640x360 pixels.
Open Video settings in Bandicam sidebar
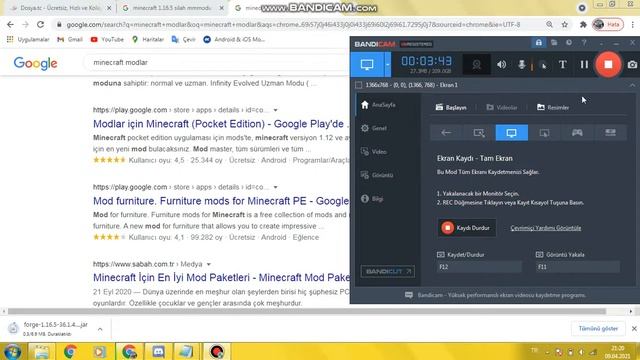pyautogui.click(x=374, y=152)
